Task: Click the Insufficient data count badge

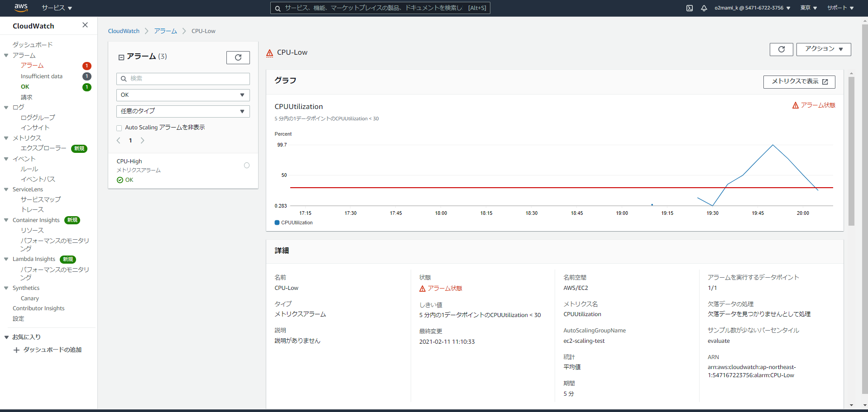Action: [87, 76]
